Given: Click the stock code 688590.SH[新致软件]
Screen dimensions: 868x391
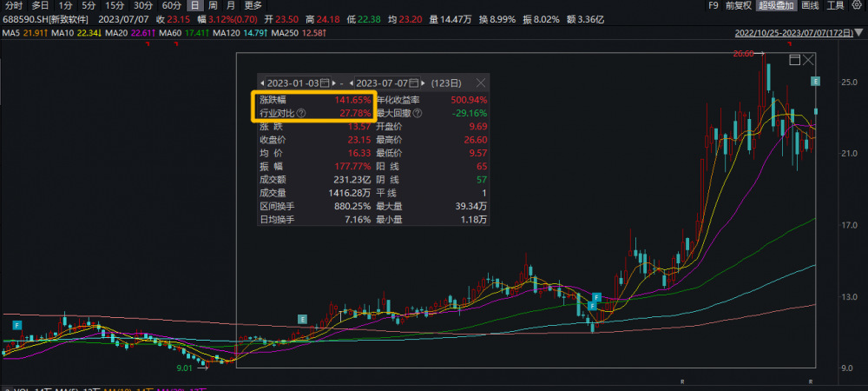Looking at the screenshot, I should pos(46,19).
